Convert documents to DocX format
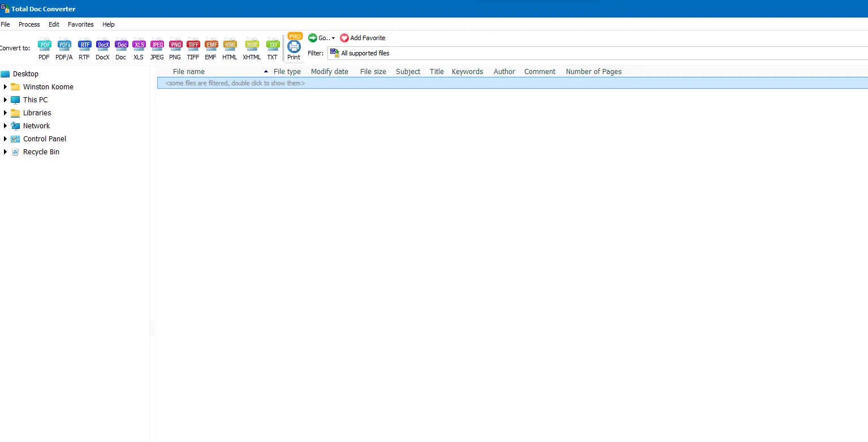The height and width of the screenshot is (442, 868). (102, 47)
